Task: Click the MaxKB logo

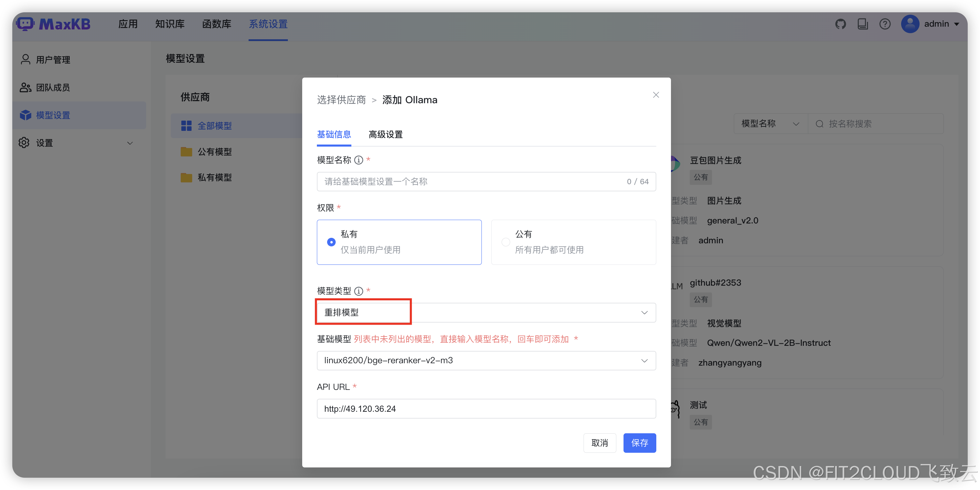Action: 53,24
